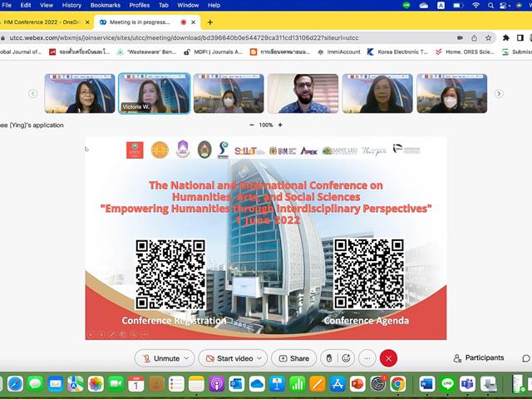Close the HM Conference 2022 tab
Viewport: 532px width, 399px height.
[x=87, y=22]
